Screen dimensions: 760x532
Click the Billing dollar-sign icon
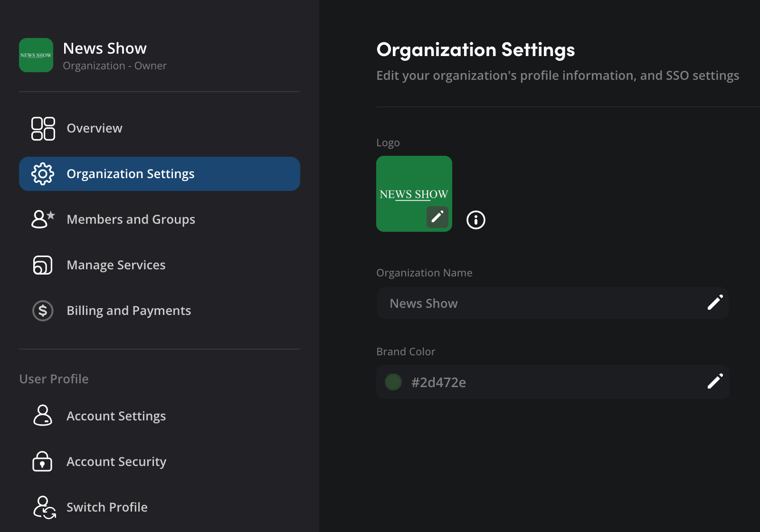coord(43,311)
